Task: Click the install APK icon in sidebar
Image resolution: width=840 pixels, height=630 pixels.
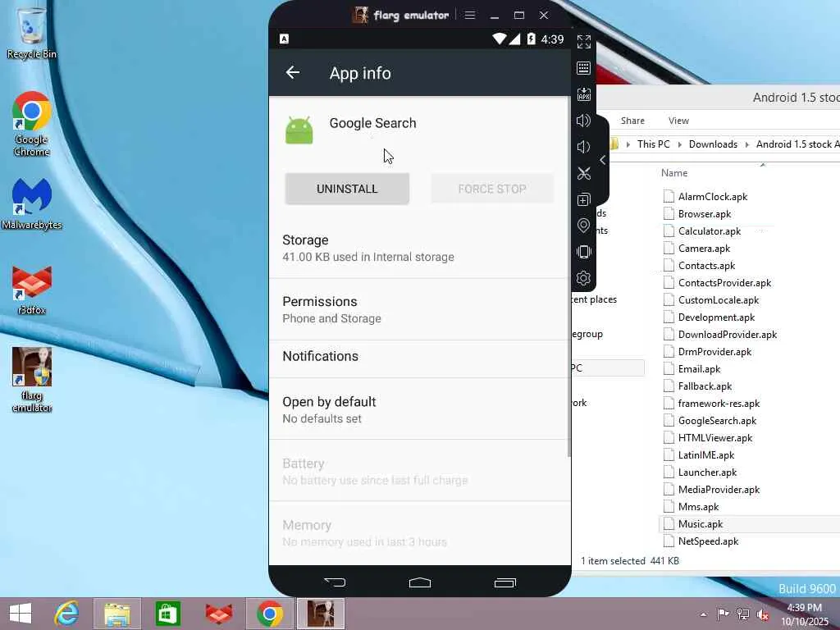Action: [x=583, y=94]
